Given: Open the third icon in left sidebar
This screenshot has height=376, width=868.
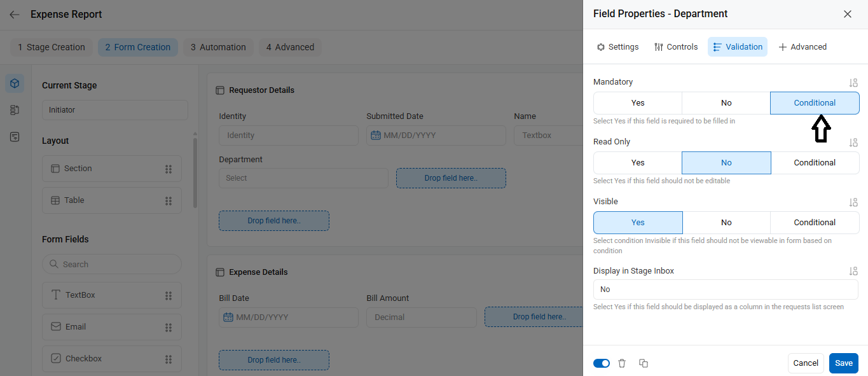Looking at the screenshot, I should [15, 137].
